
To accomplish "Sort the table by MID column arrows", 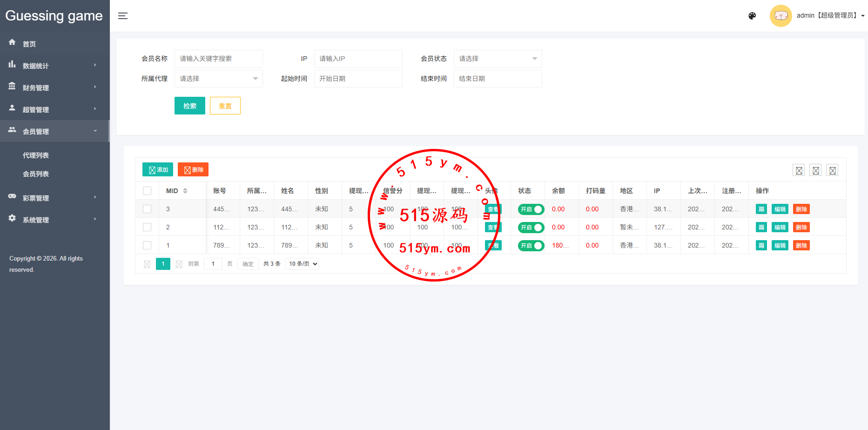I will click(185, 191).
